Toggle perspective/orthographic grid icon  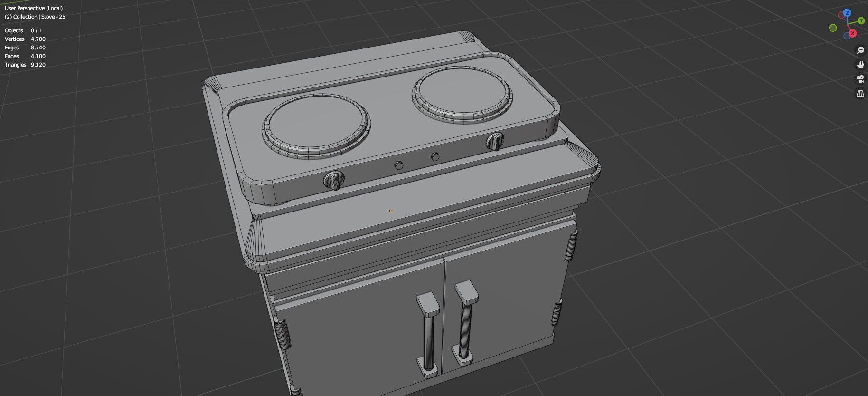click(860, 93)
